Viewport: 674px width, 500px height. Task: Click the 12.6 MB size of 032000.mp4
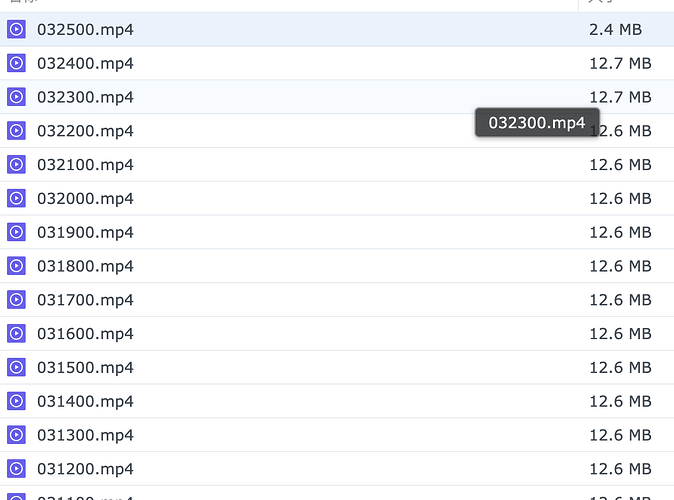pyautogui.click(x=620, y=199)
